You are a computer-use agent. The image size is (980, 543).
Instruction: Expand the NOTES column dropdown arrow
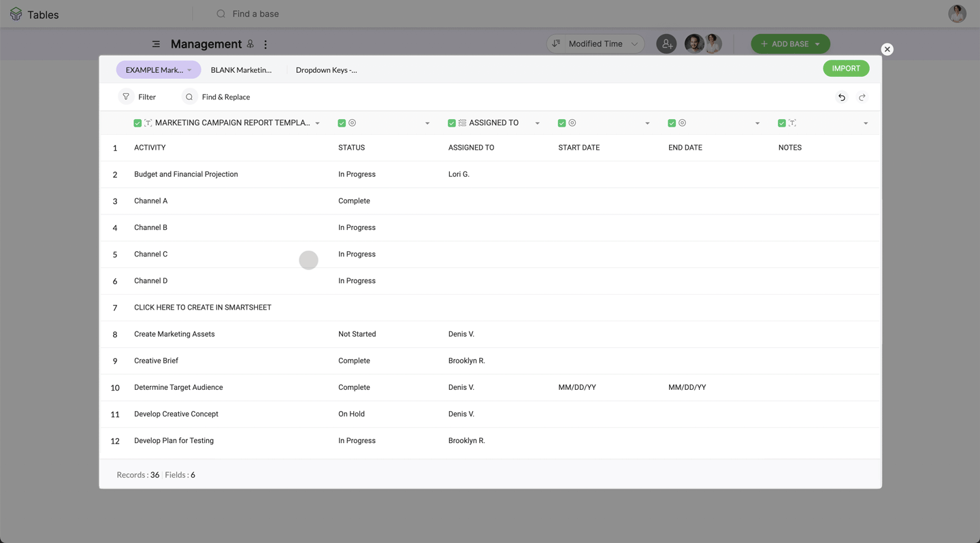point(866,124)
